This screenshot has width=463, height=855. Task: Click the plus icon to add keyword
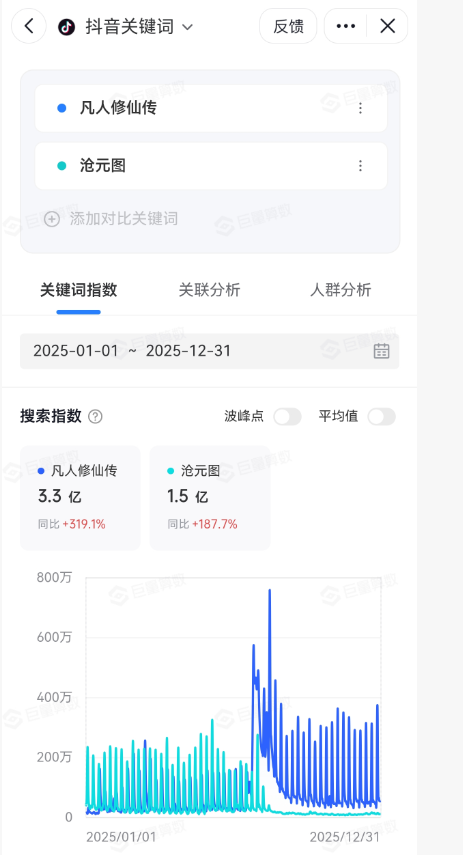coord(52,219)
